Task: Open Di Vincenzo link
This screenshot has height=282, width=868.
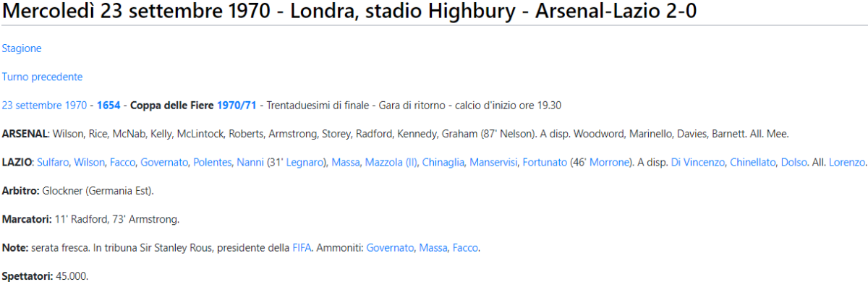Action: [698, 162]
